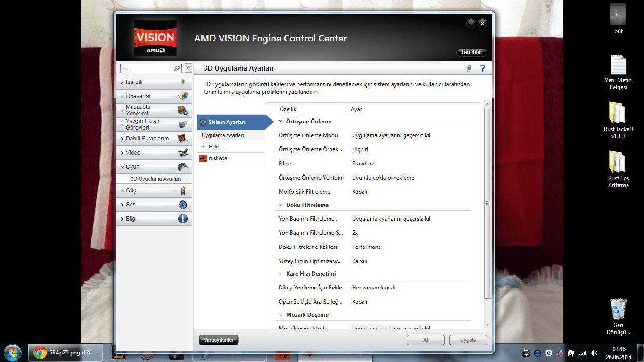Click the Bilgi info icon
The width and height of the screenshot is (644, 362).
183,219
